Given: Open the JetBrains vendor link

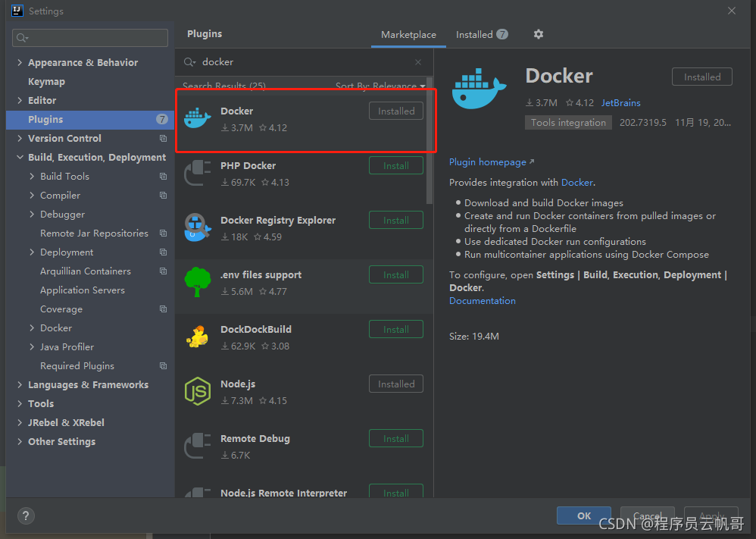Looking at the screenshot, I should 620,103.
